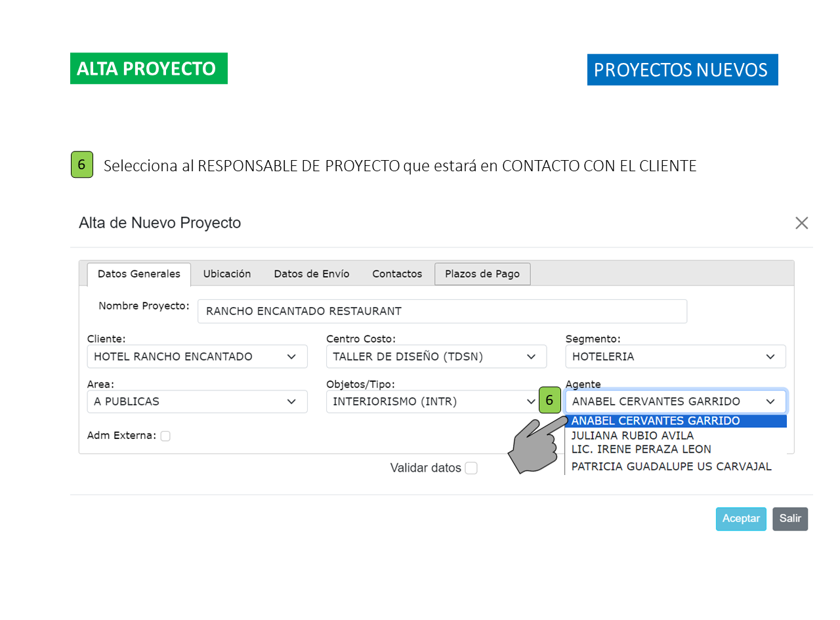Screen dimensions: 840x620
Task: Expand the Segmento dropdown
Action: pyautogui.click(x=675, y=357)
